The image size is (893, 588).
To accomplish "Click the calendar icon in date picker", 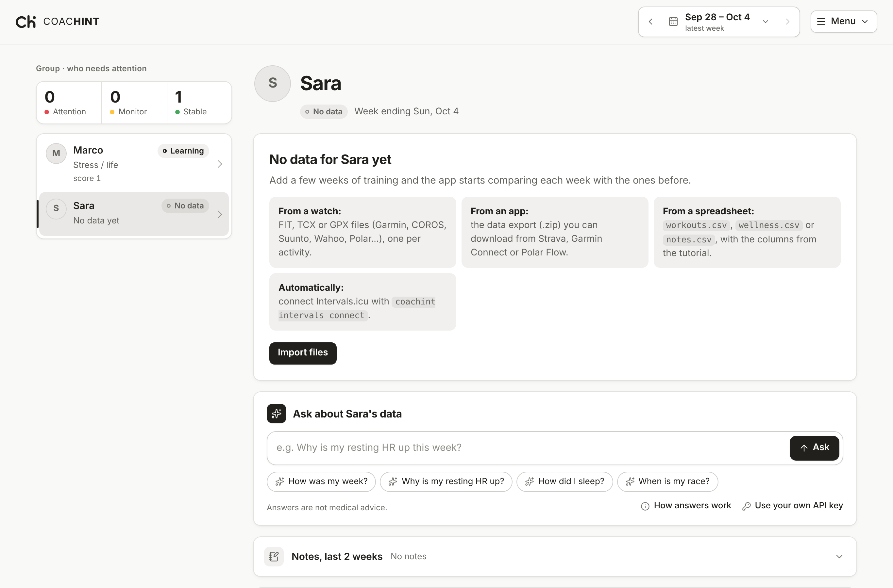I will point(673,22).
